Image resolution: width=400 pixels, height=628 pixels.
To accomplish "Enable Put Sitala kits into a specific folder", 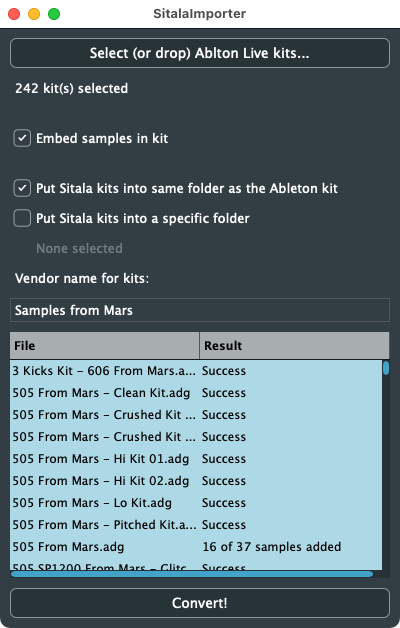I will [22, 218].
